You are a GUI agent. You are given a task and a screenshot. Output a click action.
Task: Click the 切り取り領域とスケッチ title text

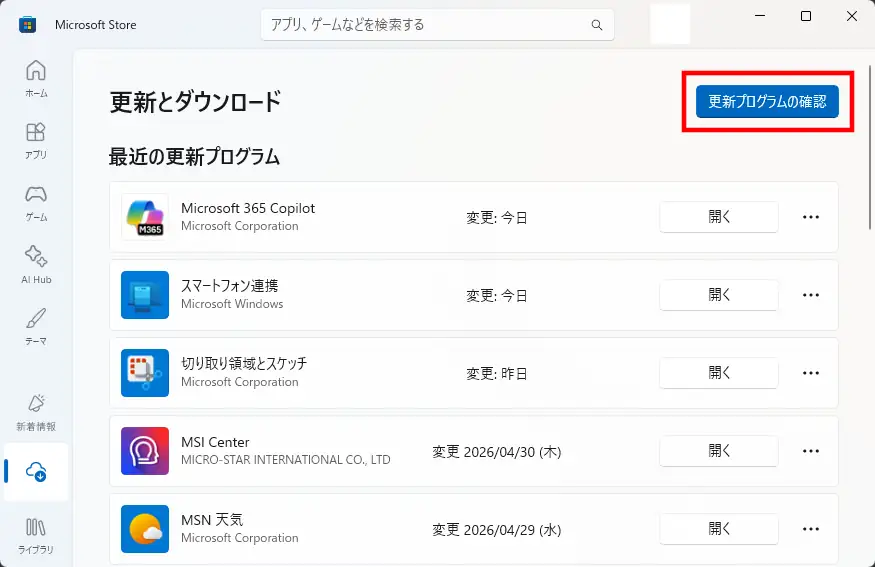pos(244,363)
